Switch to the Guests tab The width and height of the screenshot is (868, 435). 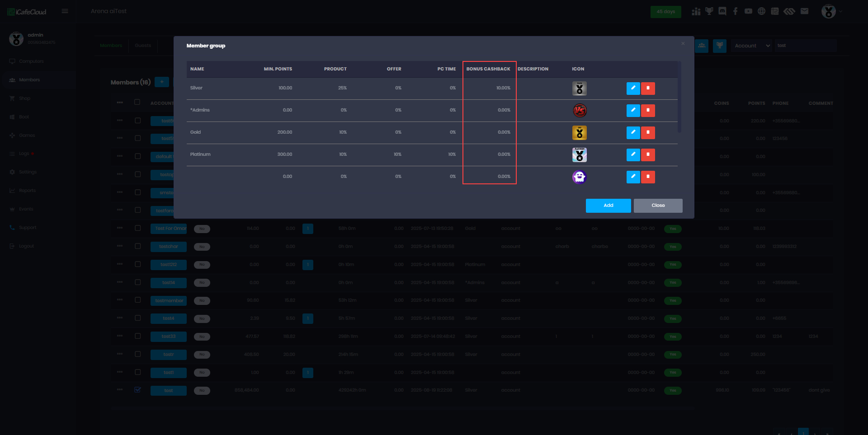[143, 46]
